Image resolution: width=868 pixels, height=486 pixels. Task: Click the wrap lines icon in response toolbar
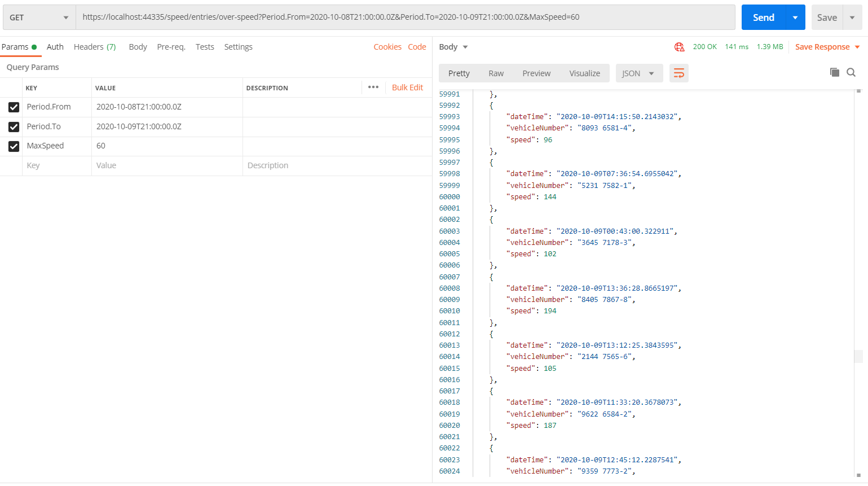679,73
